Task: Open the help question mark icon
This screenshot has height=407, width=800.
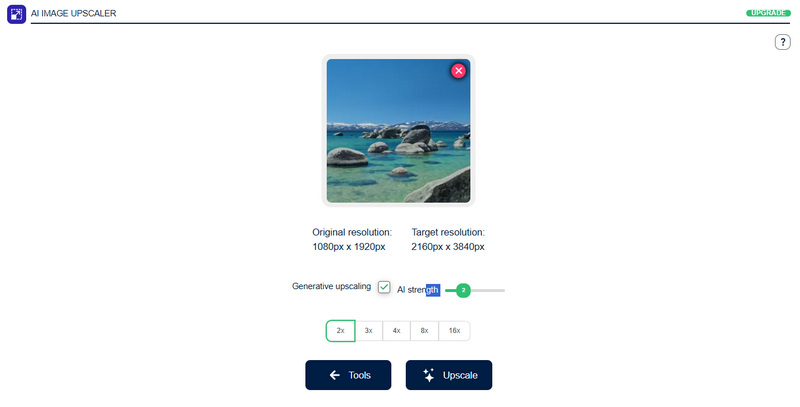Action: [x=782, y=42]
